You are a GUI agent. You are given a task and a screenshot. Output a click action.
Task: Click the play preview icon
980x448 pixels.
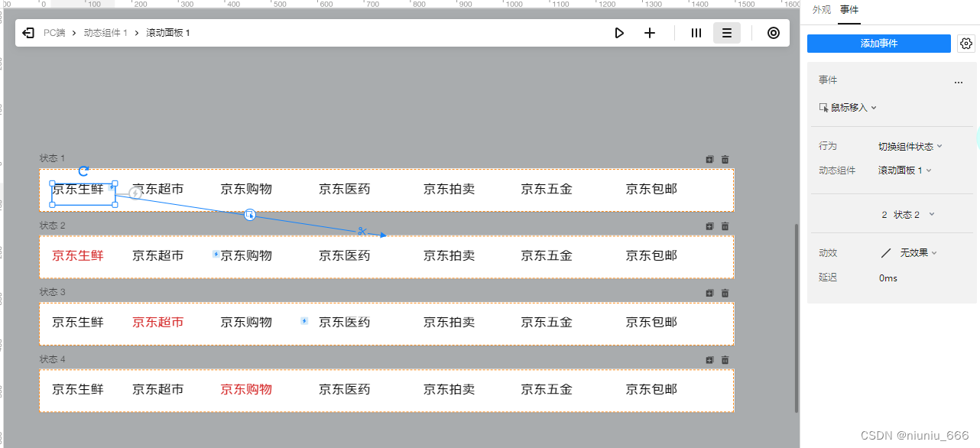click(x=619, y=33)
